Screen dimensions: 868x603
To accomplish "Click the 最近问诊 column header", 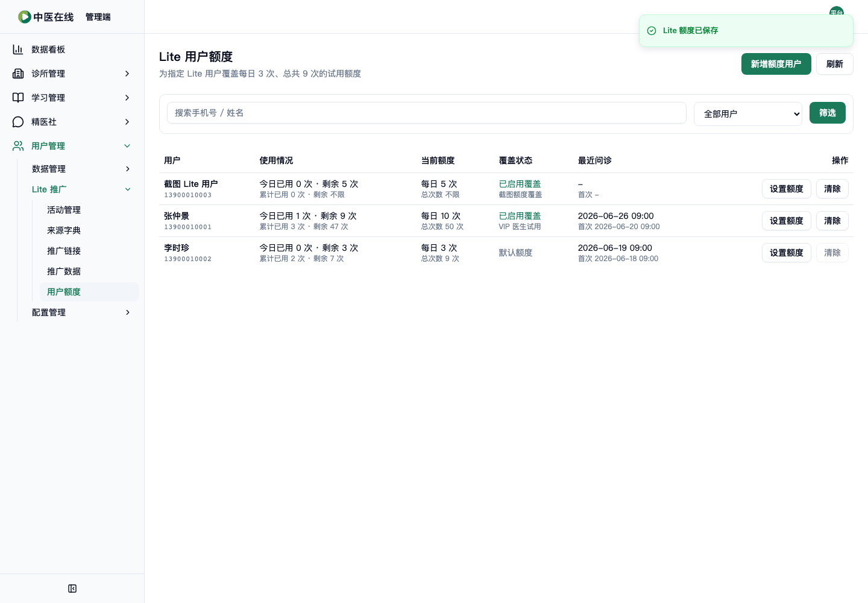I will tap(595, 160).
